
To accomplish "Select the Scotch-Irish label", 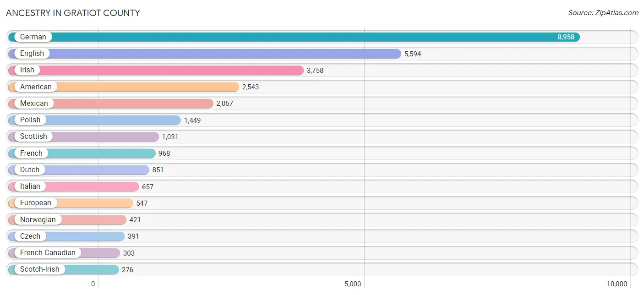I will 40,269.
